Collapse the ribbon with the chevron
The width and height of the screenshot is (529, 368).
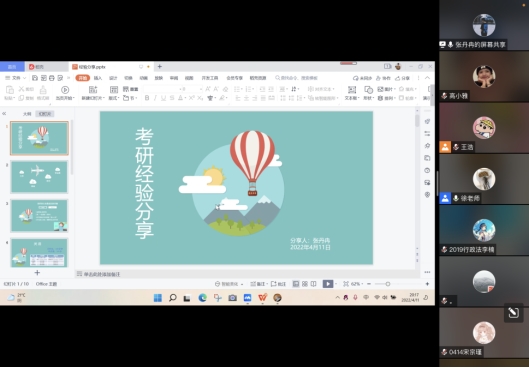(x=427, y=78)
